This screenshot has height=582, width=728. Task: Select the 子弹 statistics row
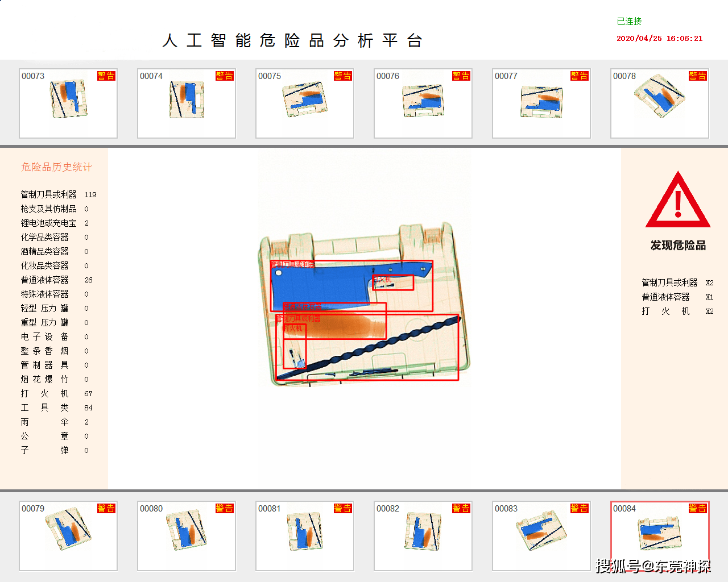(55, 450)
